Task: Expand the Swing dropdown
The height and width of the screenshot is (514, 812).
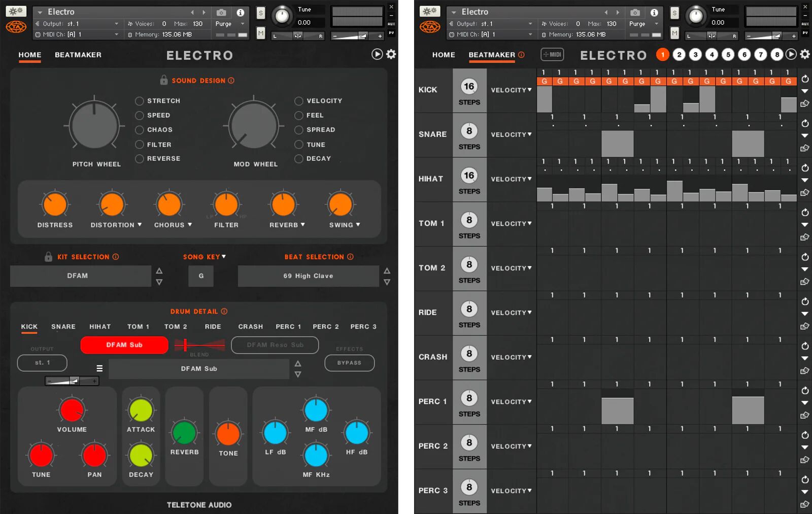Action: [358, 225]
